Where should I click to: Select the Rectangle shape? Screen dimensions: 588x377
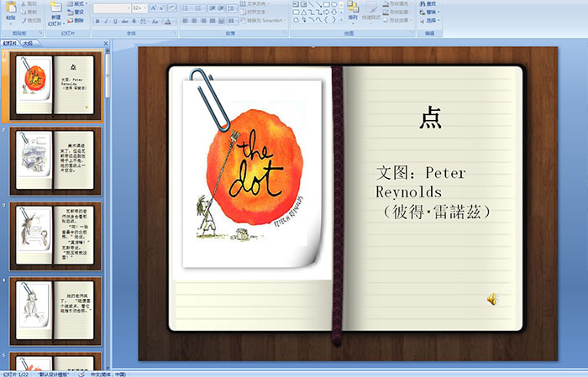[x=327, y=4]
